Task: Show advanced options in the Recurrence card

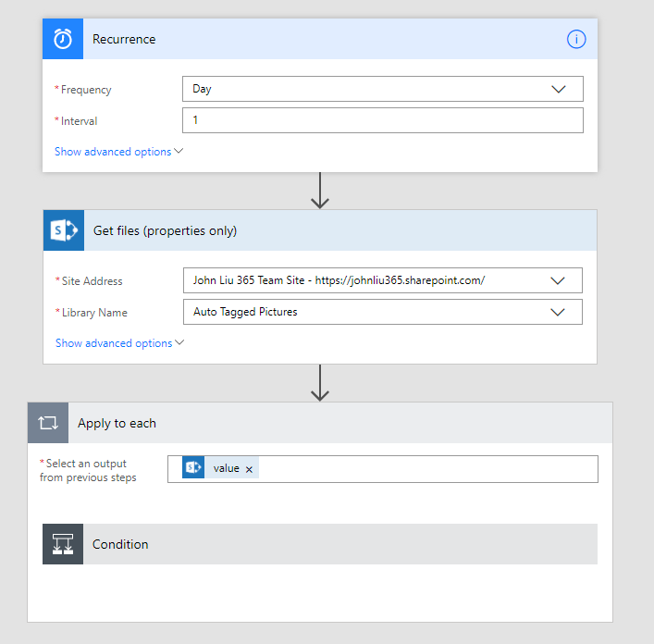Action: click(x=118, y=152)
